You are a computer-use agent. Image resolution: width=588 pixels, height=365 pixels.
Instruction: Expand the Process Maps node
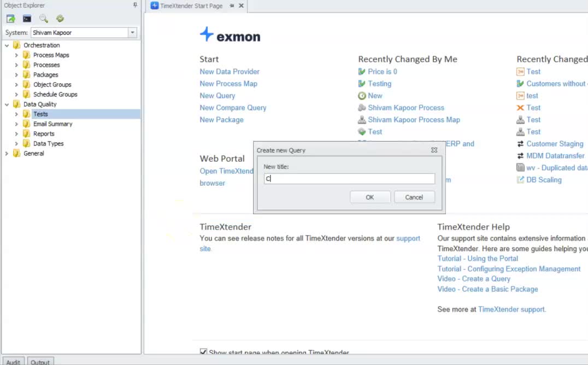coord(16,55)
